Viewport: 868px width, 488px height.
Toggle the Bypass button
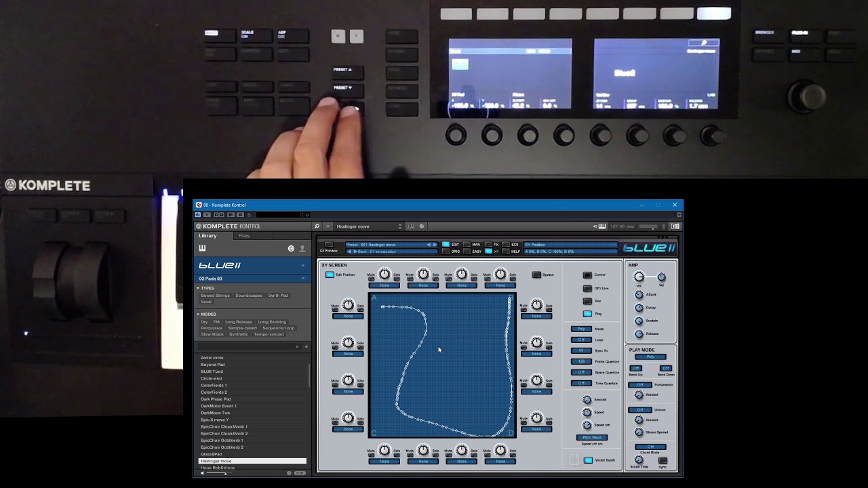(536, 274)
